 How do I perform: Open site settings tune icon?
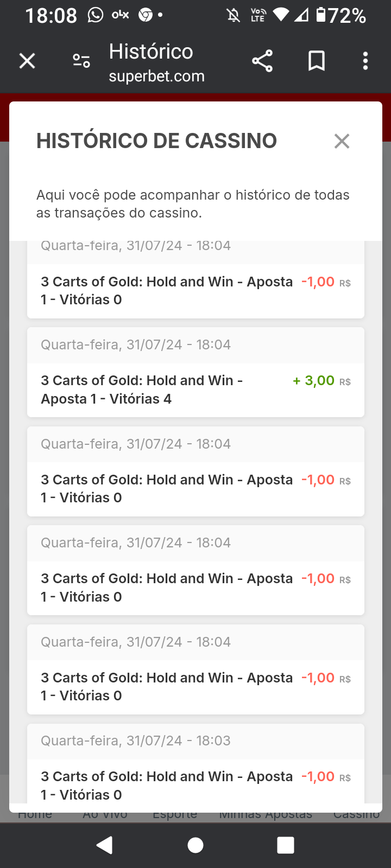click(x=81, y=61)
